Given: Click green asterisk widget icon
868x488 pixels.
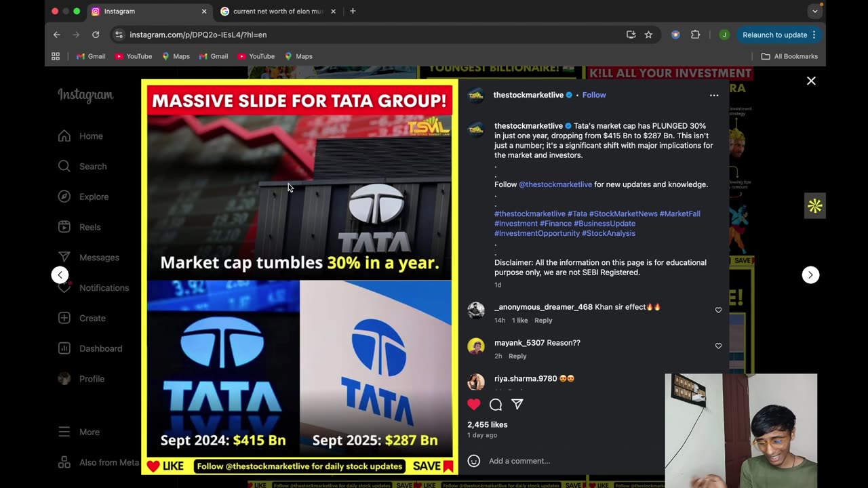Looking at the screenshot, I should click(x=814, y=206).
